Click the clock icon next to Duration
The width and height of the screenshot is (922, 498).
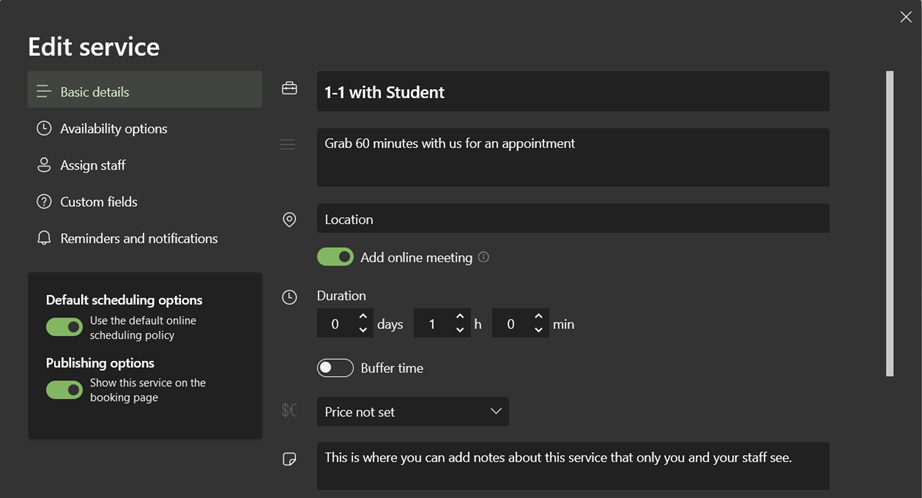289,297
